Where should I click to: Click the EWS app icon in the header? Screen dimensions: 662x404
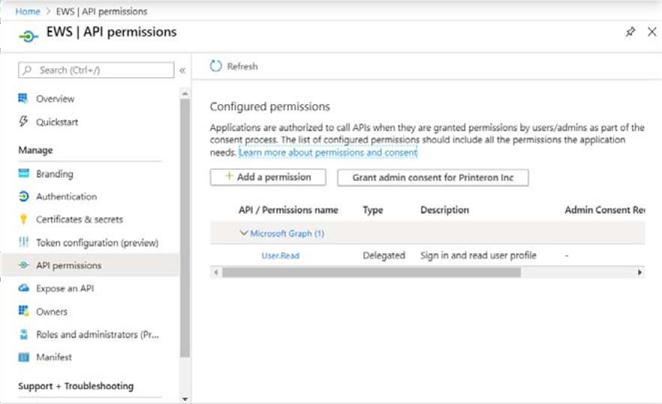28,37
